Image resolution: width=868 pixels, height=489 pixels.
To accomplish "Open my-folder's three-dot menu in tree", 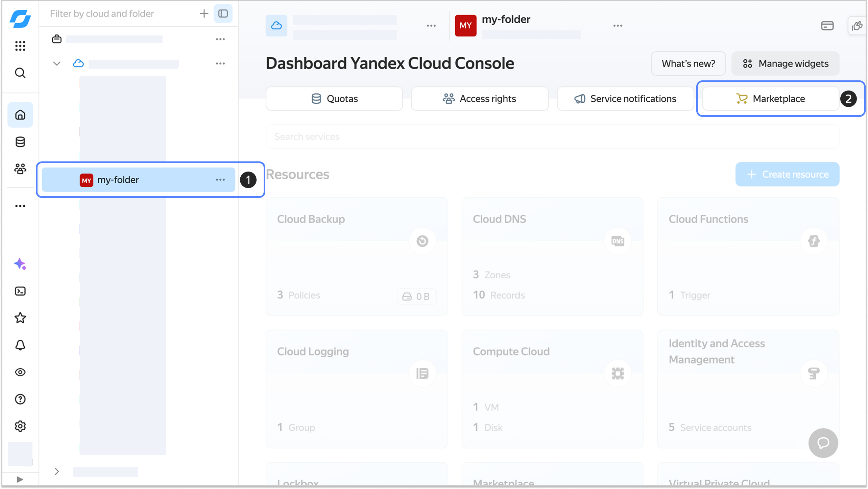I will (220, 180).
